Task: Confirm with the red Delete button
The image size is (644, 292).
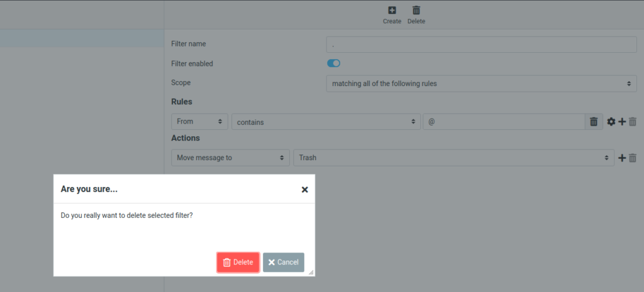Action: tap(238, 262)
